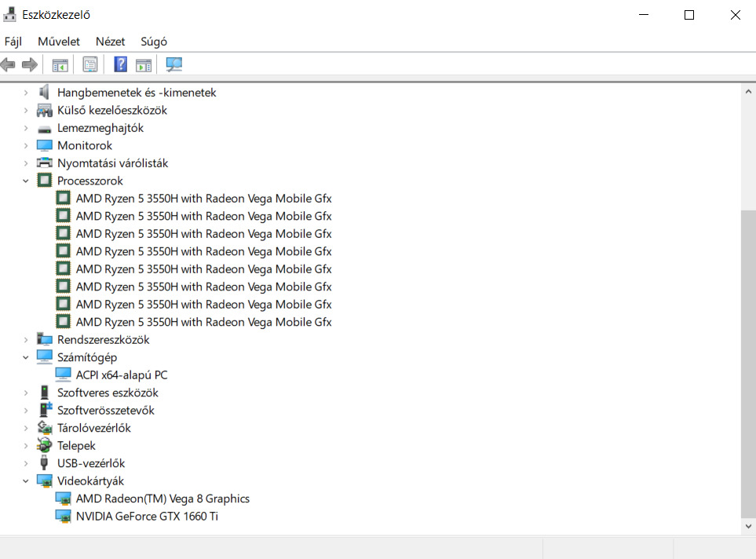Screen dimensions: 756x559
Task: Click the show/hide console tree toolbar icon
Action: click(60, 64)
